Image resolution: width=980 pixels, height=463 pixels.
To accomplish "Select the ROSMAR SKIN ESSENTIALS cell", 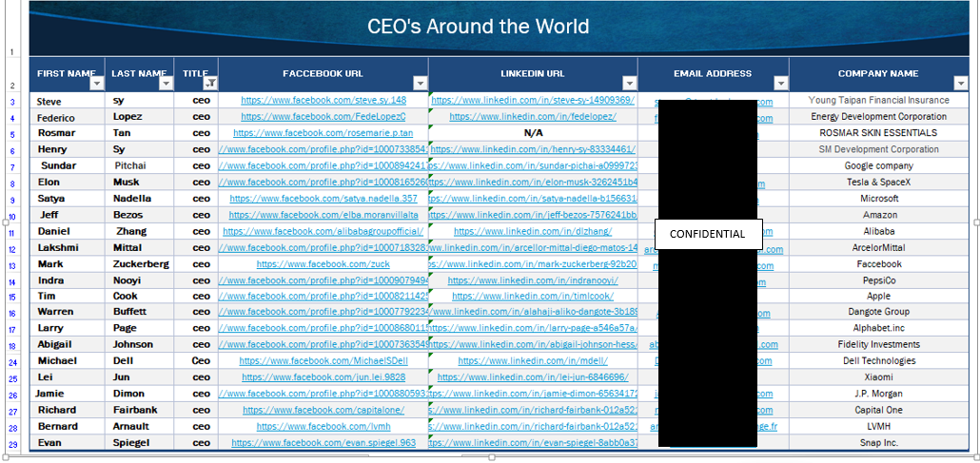I will pos(878,132).
